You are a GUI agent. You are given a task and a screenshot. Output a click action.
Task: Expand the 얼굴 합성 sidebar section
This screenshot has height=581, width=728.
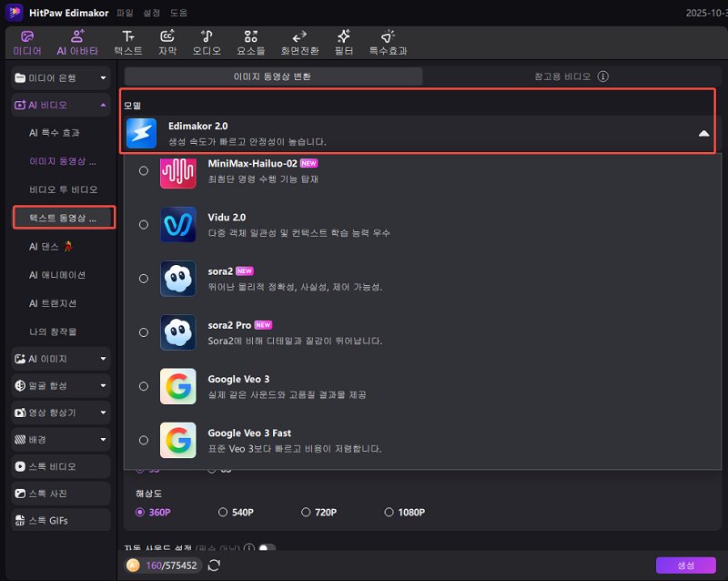(59, 385)
